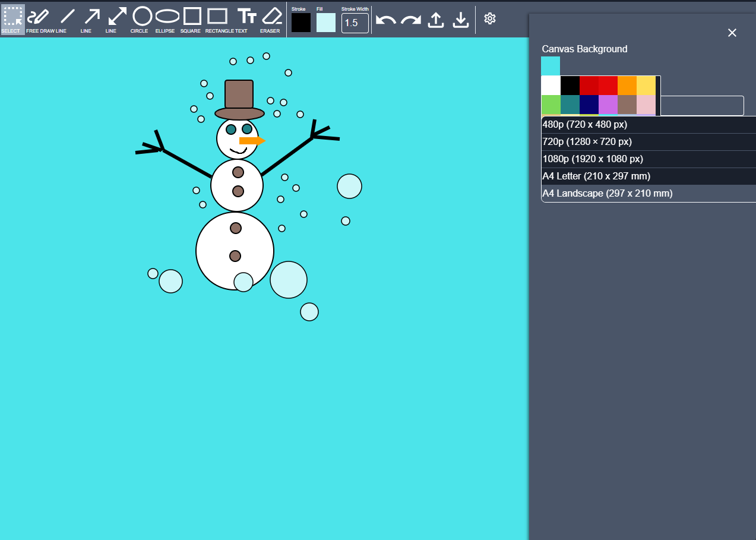Choose pale pink in the palette
This screenshot has height=540, width=756.
point(646,105)
